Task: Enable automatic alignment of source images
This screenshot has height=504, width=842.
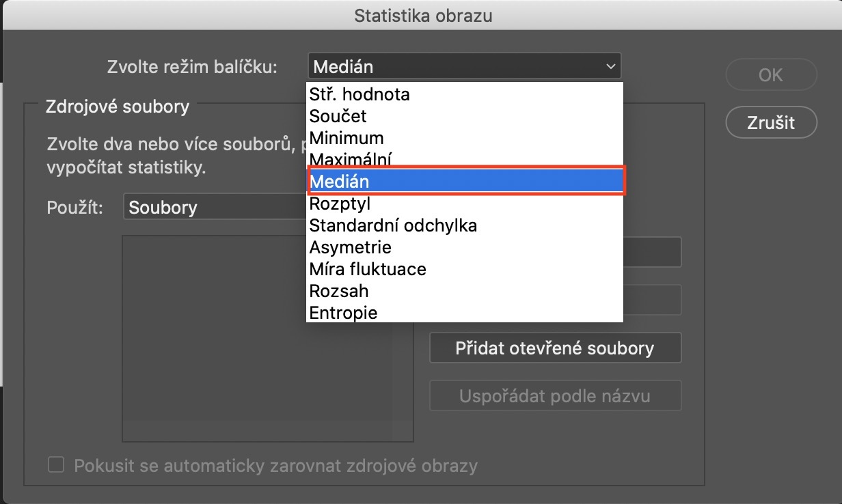Action: (x=56, y=466)
